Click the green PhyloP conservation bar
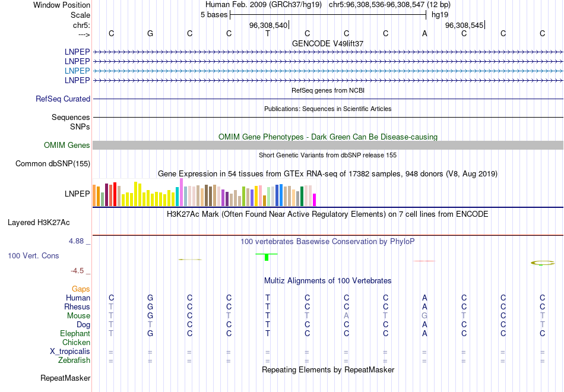Image resolution: width=564 pixels, height=392 pixels. pyautogui.click(x=267, y=257)
